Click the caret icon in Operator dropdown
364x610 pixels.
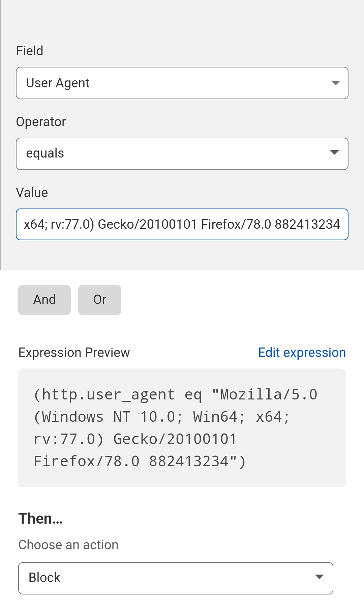tap(334, 152)
